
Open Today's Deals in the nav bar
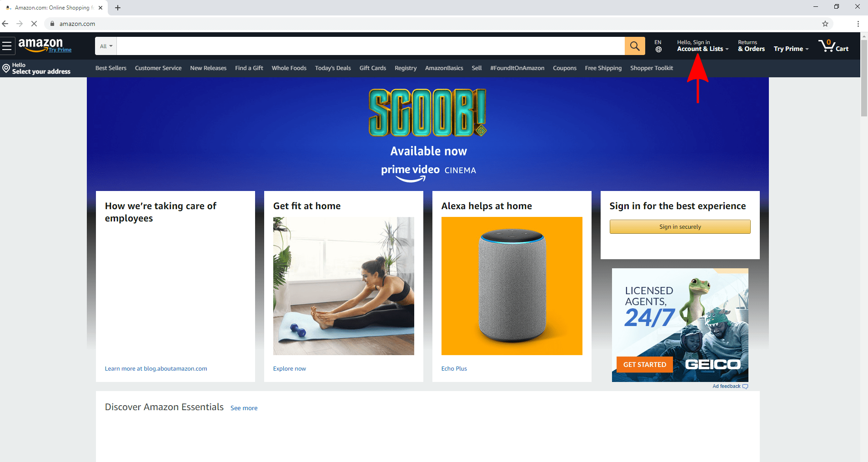[x=333, y=68]
